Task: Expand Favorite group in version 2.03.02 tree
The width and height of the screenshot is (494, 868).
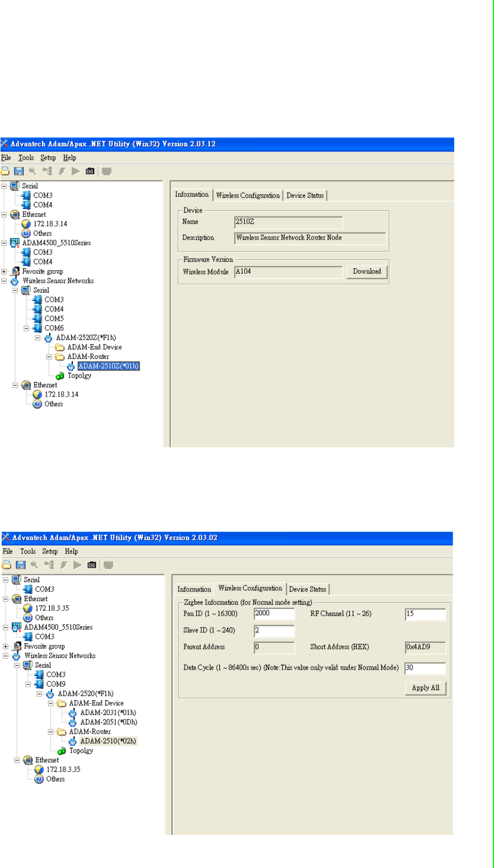Action: (x=6, y=646)
